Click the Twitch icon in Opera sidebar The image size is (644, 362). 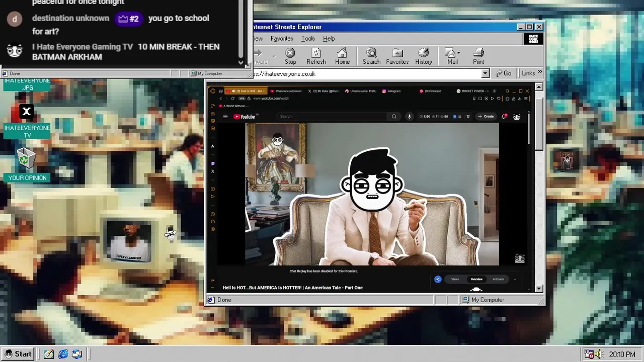click(212, 163)
